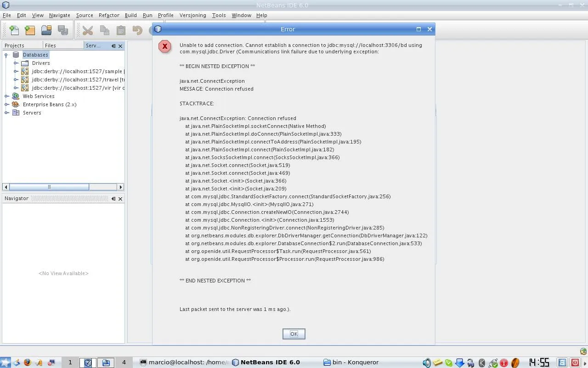Minimize the Services panel with slide icon
Image resolution: width=588 pixels, height=368 pixels.
tap(113, 46)
